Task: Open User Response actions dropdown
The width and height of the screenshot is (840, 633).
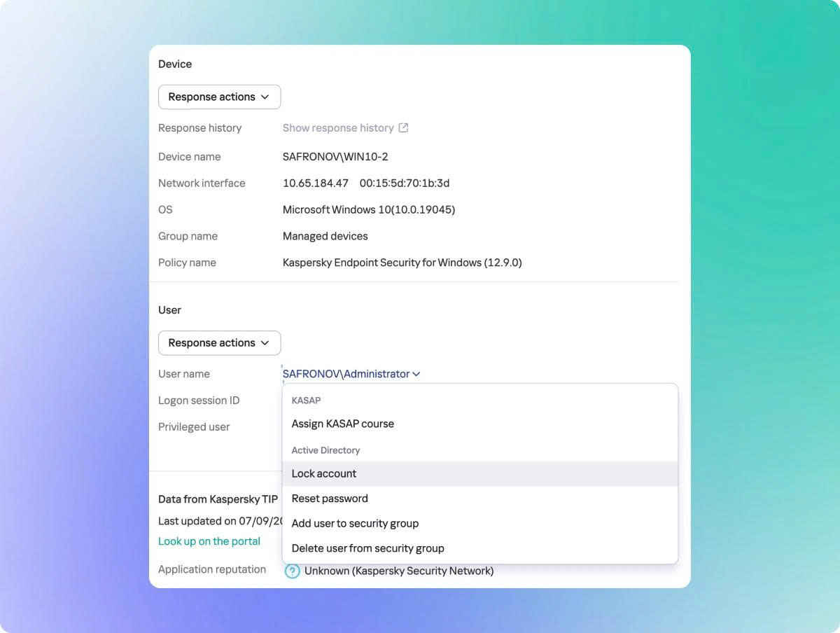Action: pyautogui.click(x=219, y=342)
